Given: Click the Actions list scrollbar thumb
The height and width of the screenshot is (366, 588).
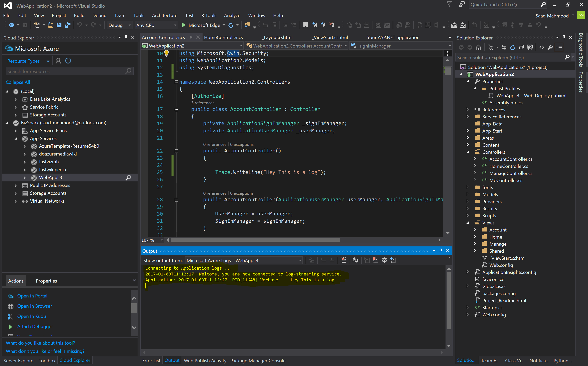Looking at the screenshot, I should [134, 308].
